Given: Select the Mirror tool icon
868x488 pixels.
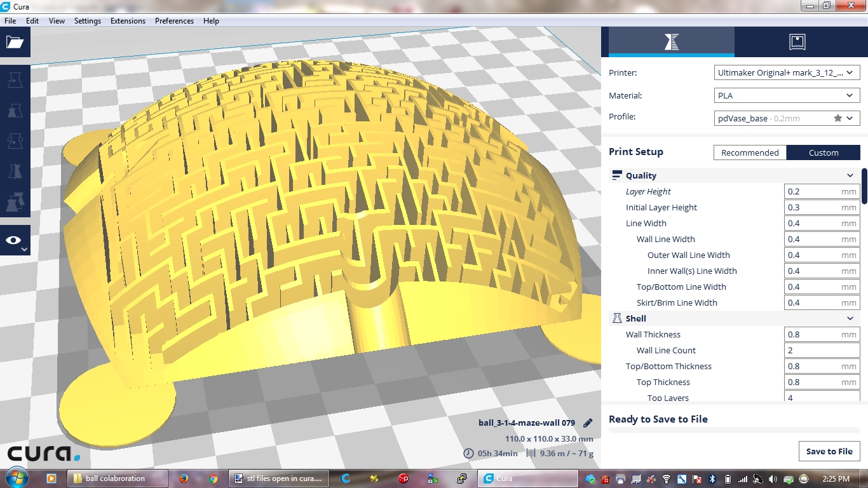Looking at the screenshot, I should (x=15, y=171).
